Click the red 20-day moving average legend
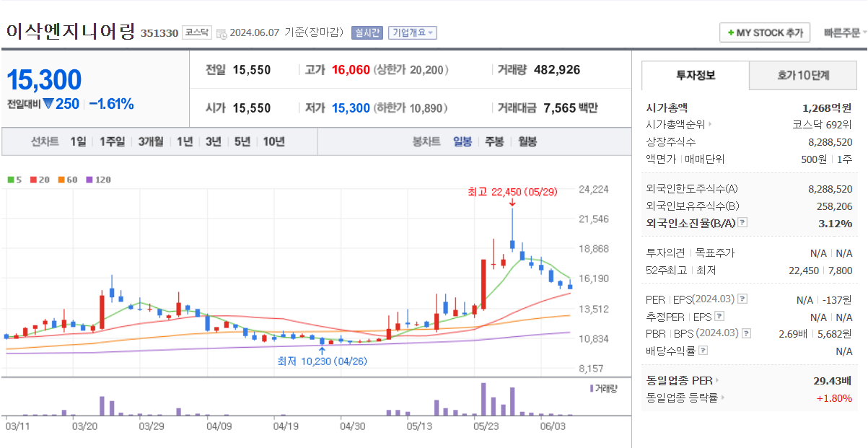The width and height of the screenshot is (868, 448). [39, 180]
